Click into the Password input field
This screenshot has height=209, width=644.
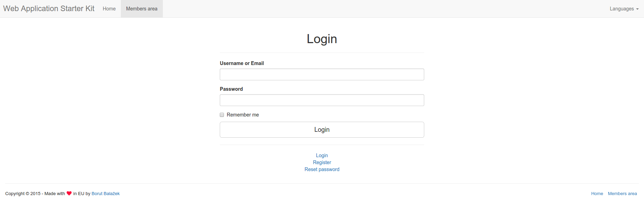click(322, 100)
